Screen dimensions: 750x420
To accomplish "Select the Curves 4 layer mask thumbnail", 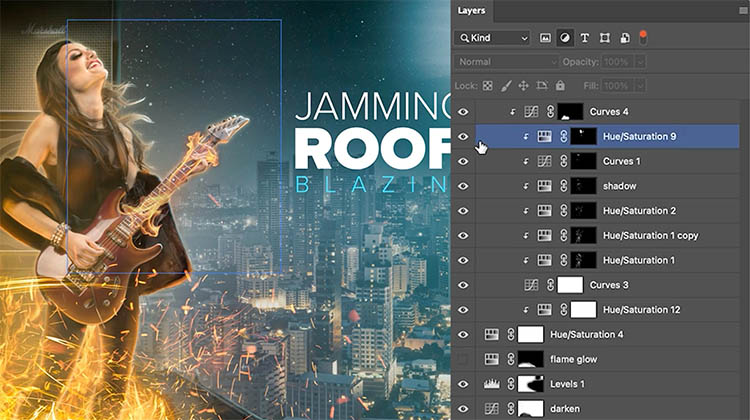I will 570,112.
